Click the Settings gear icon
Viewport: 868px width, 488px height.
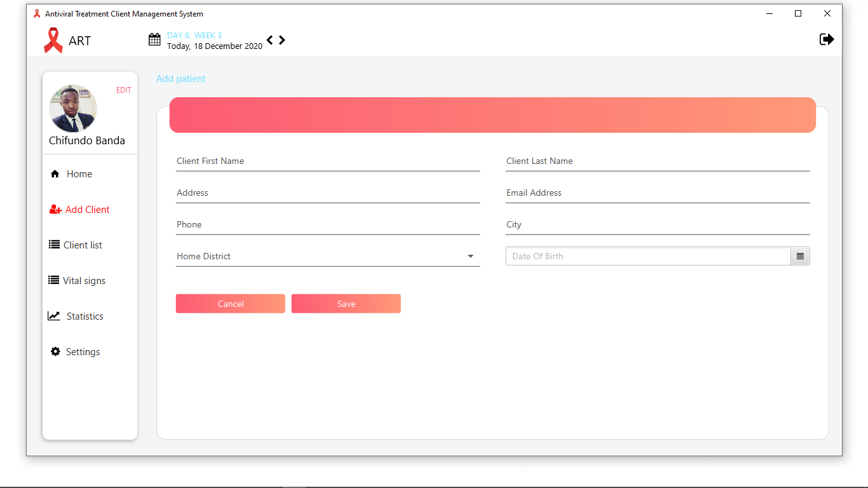tap(55, 351)
